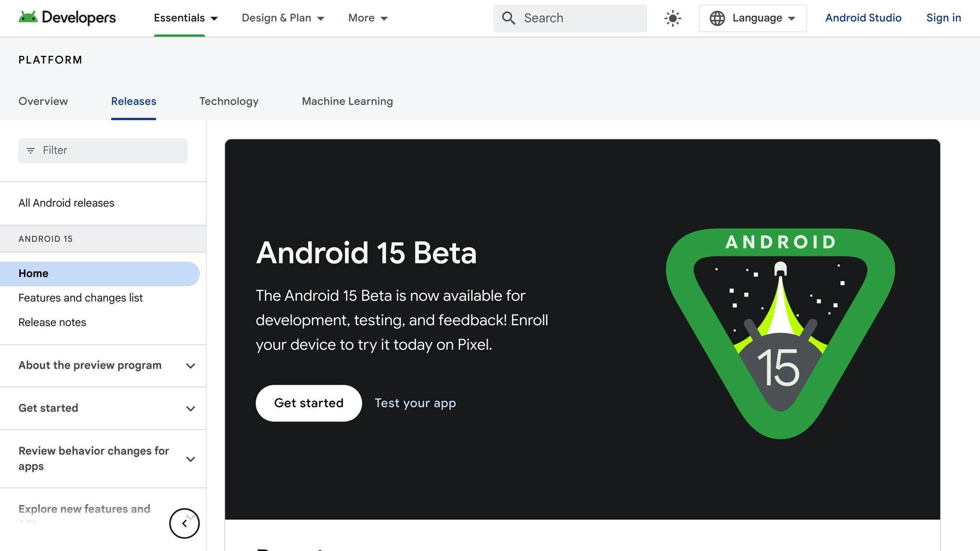Expand the About the preview program section
Viewport: 980px width, 551px height.
click(x=190, y=365)
